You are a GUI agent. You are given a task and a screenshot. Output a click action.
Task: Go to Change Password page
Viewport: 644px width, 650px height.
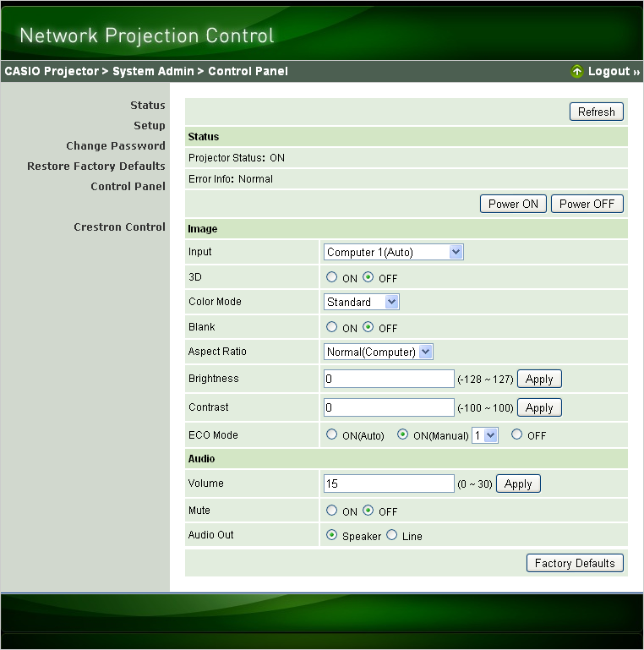pyautogui.click(x=116, y=146)
